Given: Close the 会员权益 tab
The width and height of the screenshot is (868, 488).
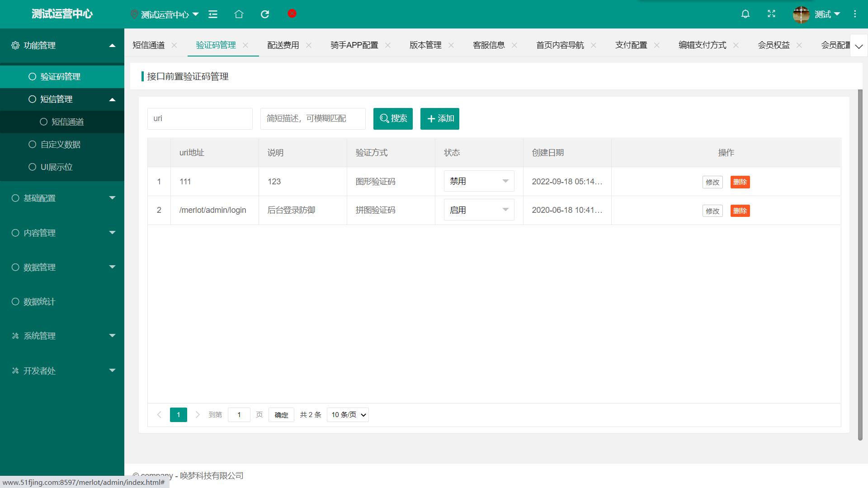Looking at the screenshot, I should tap(799, 45).
